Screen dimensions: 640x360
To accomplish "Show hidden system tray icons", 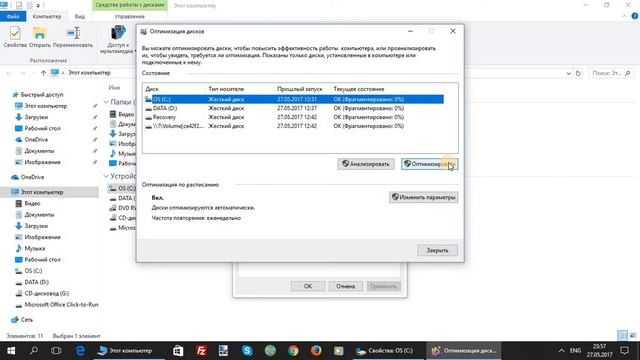I will pos(562,351).
